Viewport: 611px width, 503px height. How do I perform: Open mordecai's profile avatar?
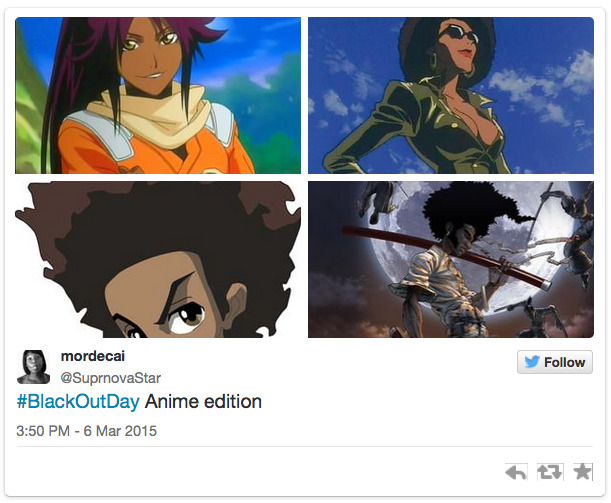tap(34, 366)
